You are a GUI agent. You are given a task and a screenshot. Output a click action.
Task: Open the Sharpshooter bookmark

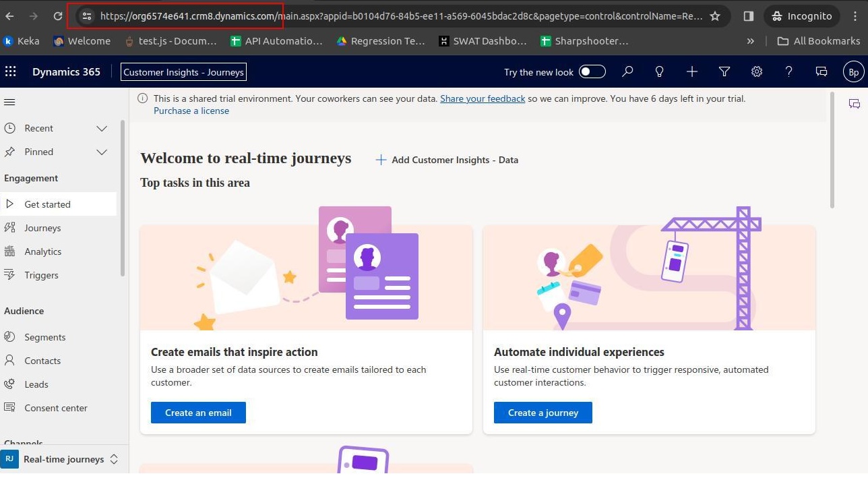[585, 41]
